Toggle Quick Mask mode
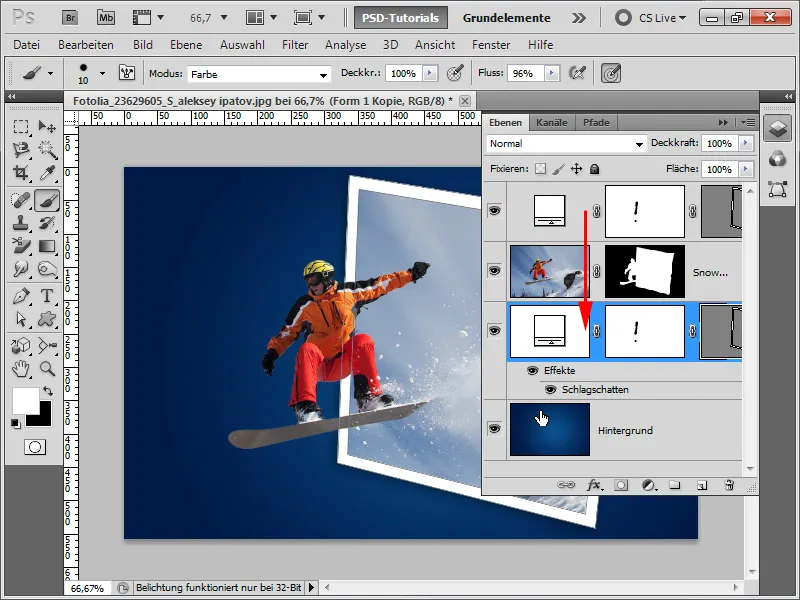 point(35,447)
